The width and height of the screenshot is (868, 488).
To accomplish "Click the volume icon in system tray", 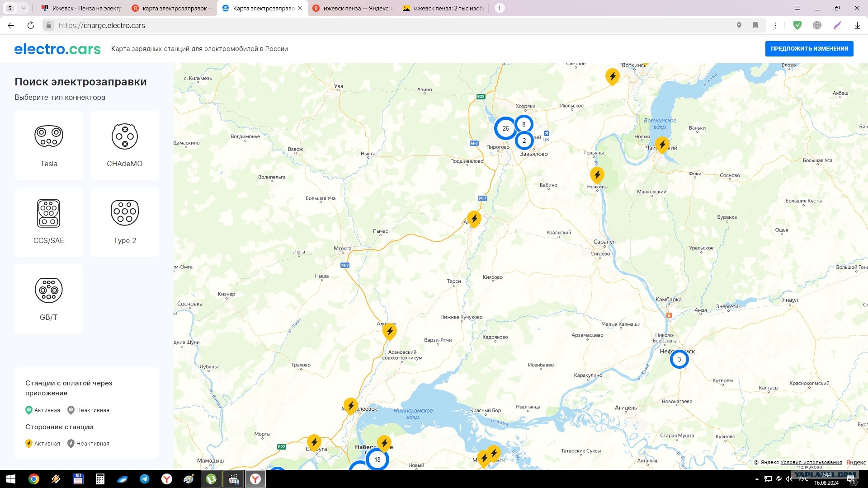I will point(789,479).
